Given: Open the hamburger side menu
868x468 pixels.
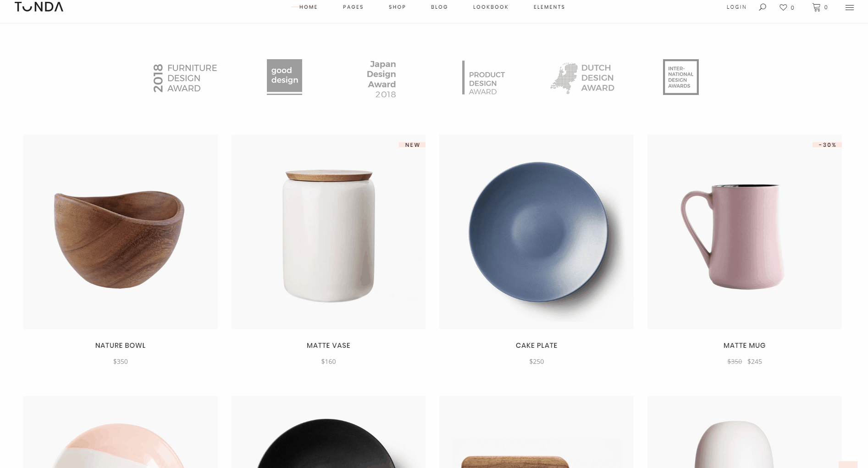Looking at the screenshot, I should pyautogui.click(x=850, y=7).
